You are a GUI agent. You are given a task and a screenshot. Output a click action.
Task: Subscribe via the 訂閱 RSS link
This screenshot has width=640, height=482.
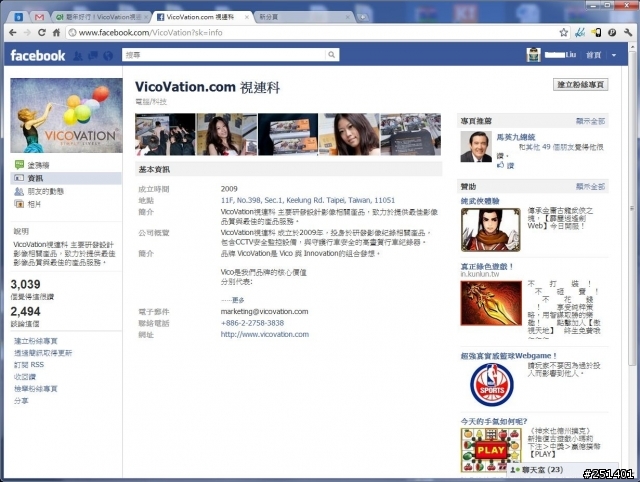29,364
